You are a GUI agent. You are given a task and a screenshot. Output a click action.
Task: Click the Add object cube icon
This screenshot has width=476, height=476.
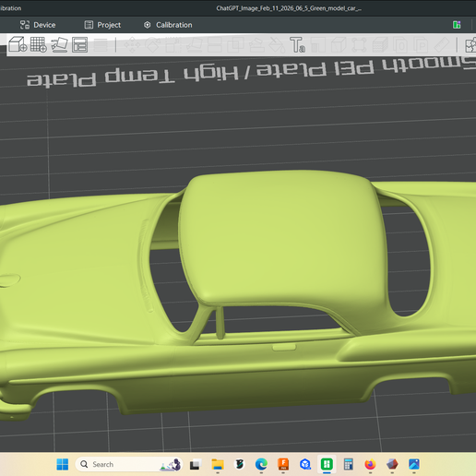pos(18,44)
